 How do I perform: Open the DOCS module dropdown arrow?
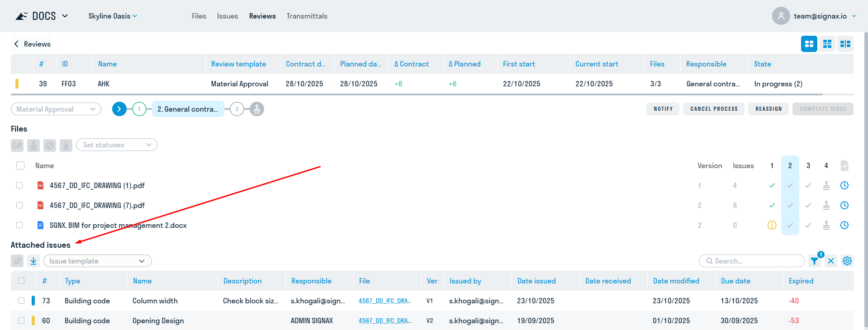(x=65, y=16)
